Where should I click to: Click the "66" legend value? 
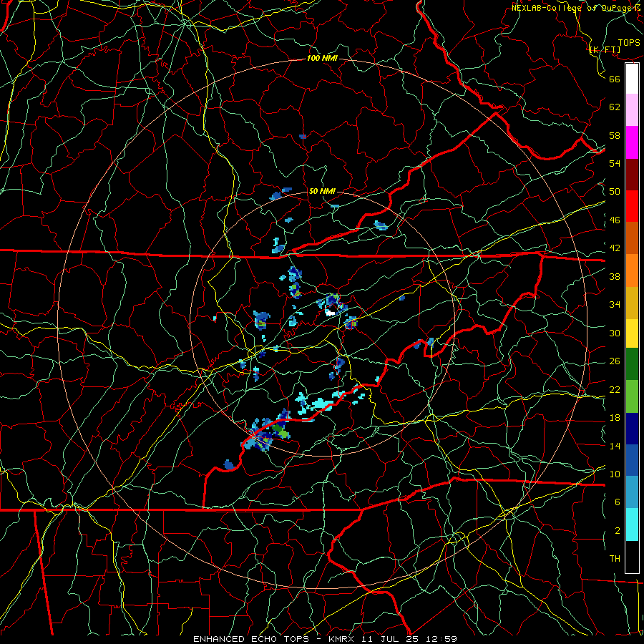click(x=615, y=79)
